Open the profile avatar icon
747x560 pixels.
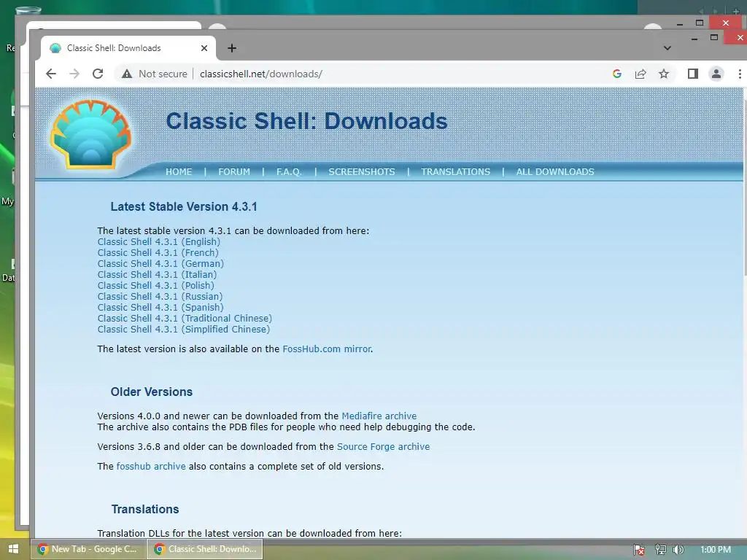click(x=716, y=74)
